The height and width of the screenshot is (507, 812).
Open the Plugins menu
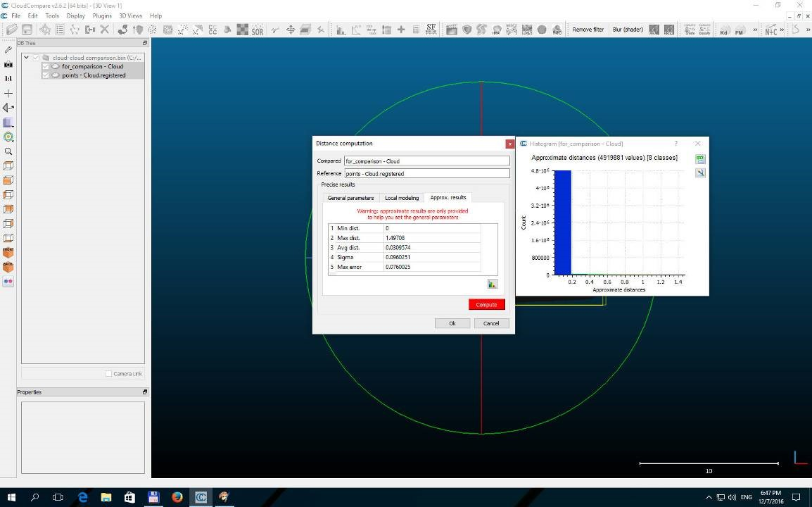pyautogui.click(x=102, y=16)
